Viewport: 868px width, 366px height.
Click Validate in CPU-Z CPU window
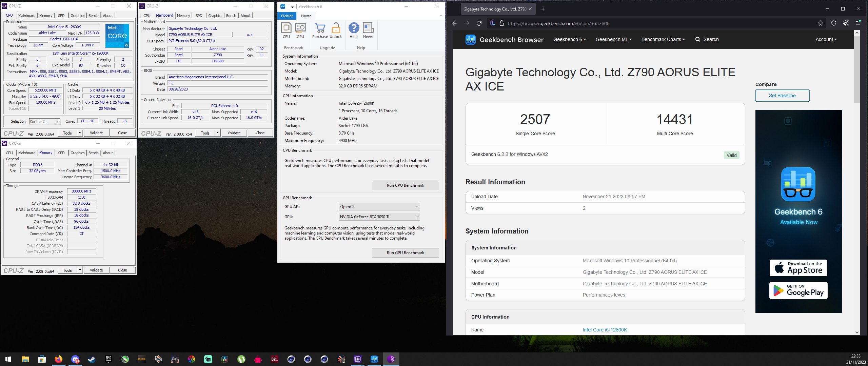pyautogui.click(x=96, y=133)
